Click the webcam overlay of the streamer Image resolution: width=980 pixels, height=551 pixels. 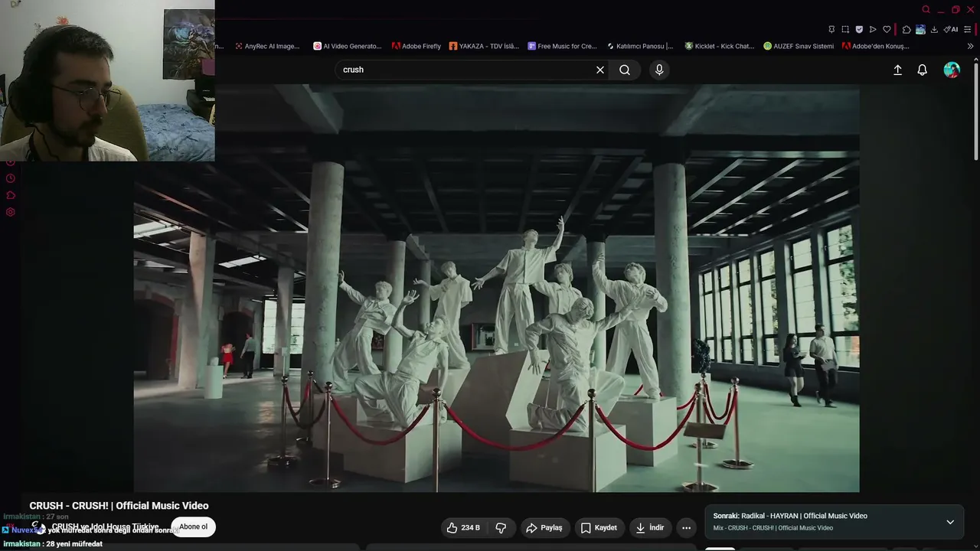point(107,80)
